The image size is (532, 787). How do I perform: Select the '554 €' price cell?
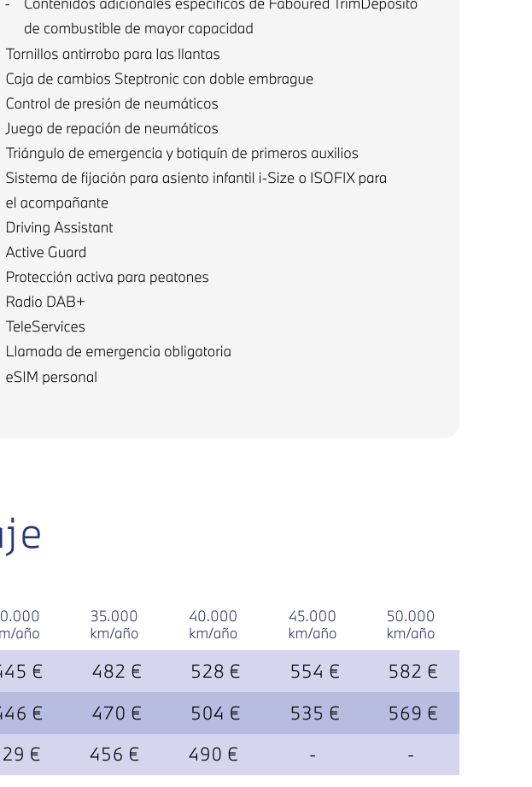coord(315,672)
